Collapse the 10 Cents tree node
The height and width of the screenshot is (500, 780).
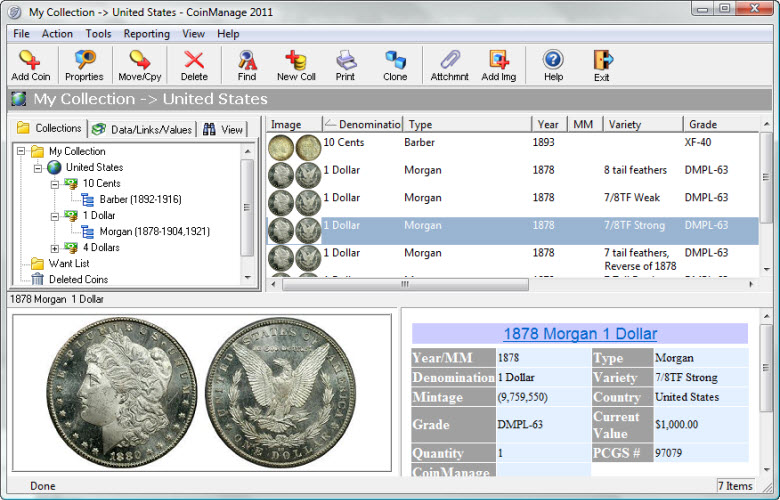point(55,184)
